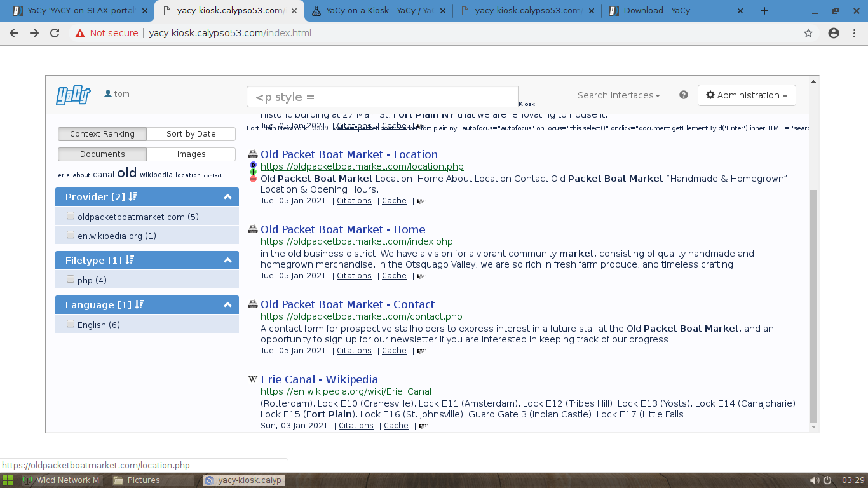Click the scroll-down arrow of the results frame
This screenshot has height=488, width=868.
pos(813,428)
